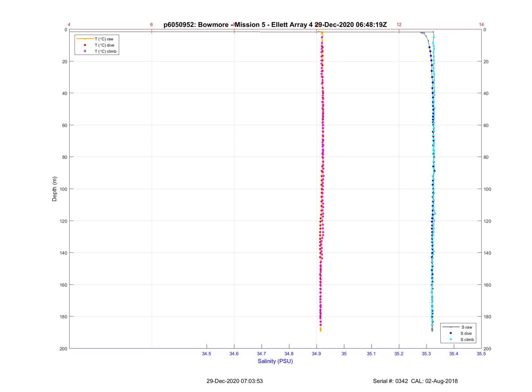The image size is (532, 392).
Task: Click the footer timestamp '29-Dec-2020 07:03:53'
Action: [x=235, y=381]
